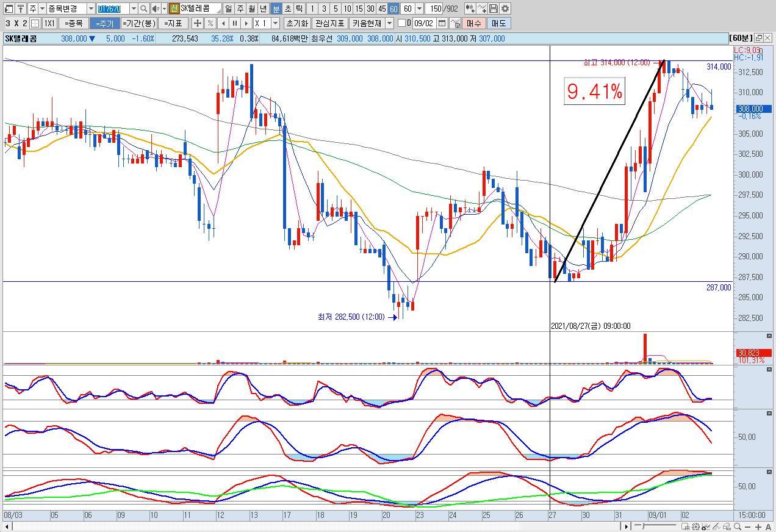Click the crosshair move icon

(x=197, y=23)
